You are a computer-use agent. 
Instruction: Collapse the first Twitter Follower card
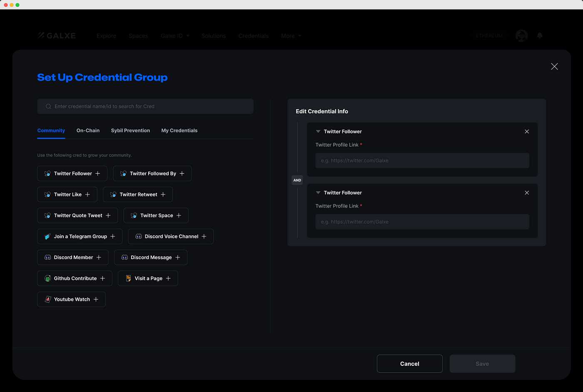click(x=318, y=131)
